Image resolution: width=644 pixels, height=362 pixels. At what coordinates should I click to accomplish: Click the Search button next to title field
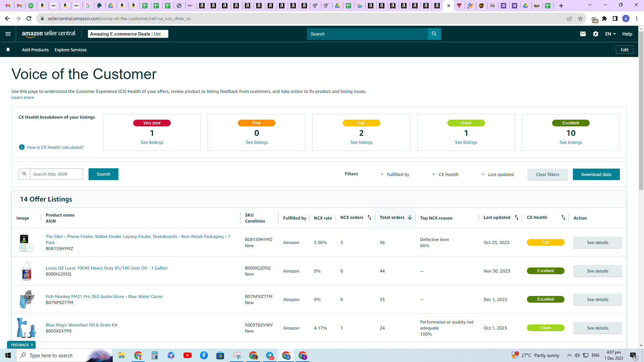click(x=103, y=174)
